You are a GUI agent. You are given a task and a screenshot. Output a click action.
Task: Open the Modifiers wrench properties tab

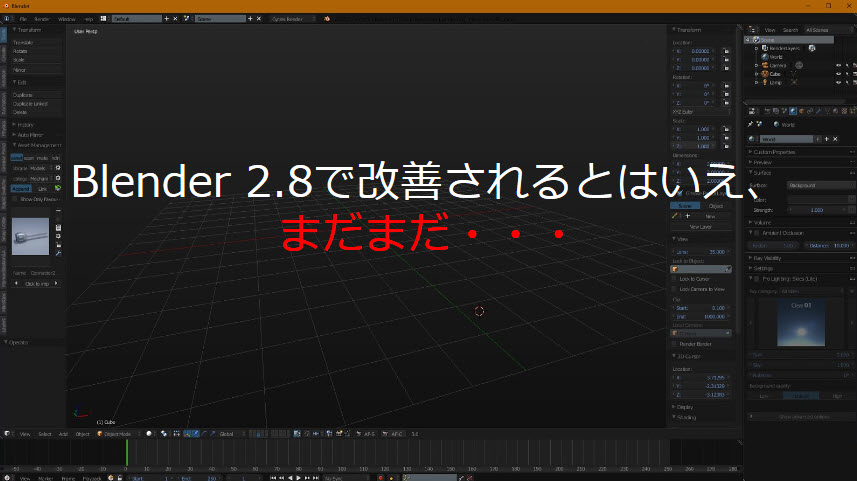819,111
